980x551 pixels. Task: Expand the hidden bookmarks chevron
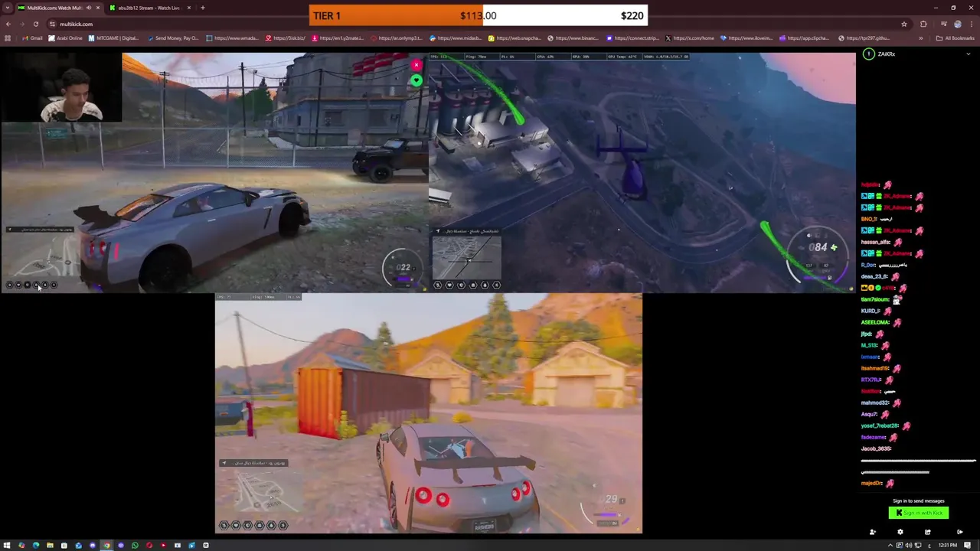tap(921, 38)
